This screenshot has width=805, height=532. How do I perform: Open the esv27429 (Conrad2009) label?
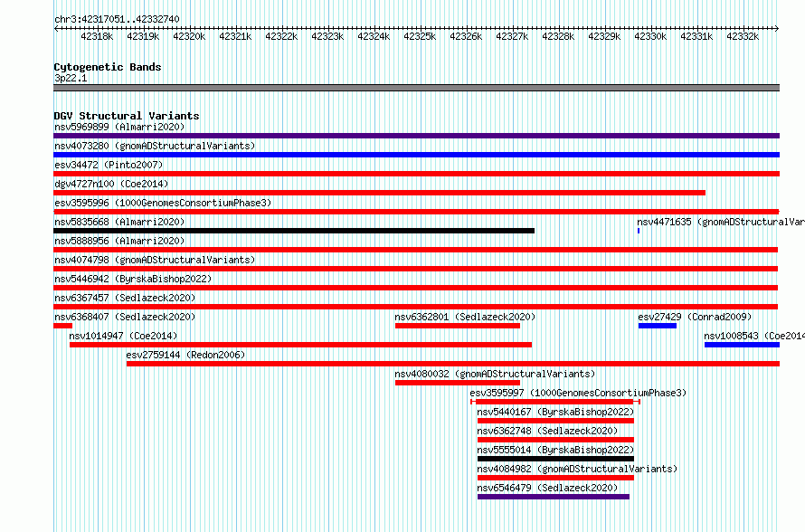[x=695, y=317]
